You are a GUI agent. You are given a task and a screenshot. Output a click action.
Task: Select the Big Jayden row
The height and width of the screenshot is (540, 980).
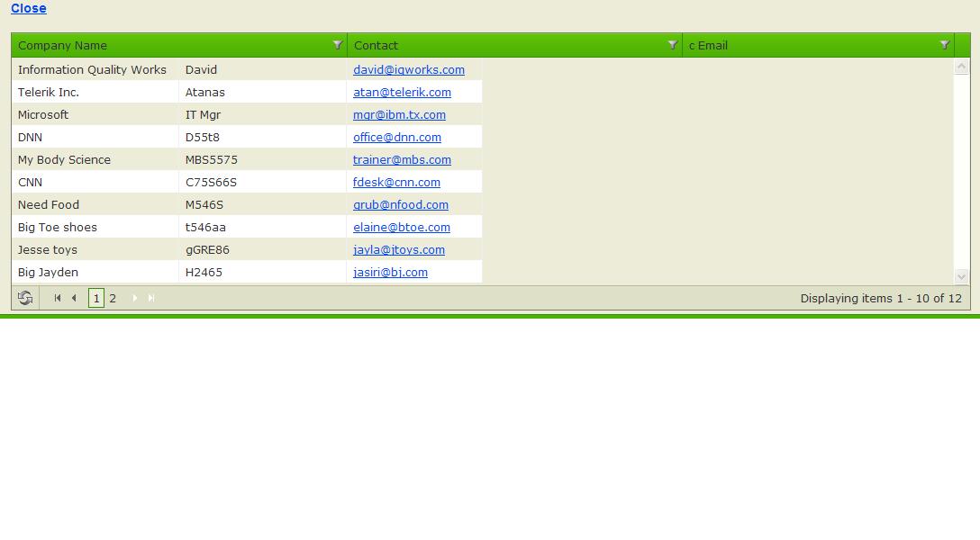coord(247,272)
